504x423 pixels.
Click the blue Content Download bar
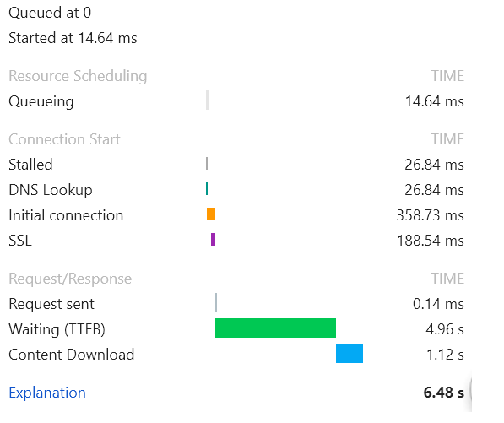(x=350, y=353)
